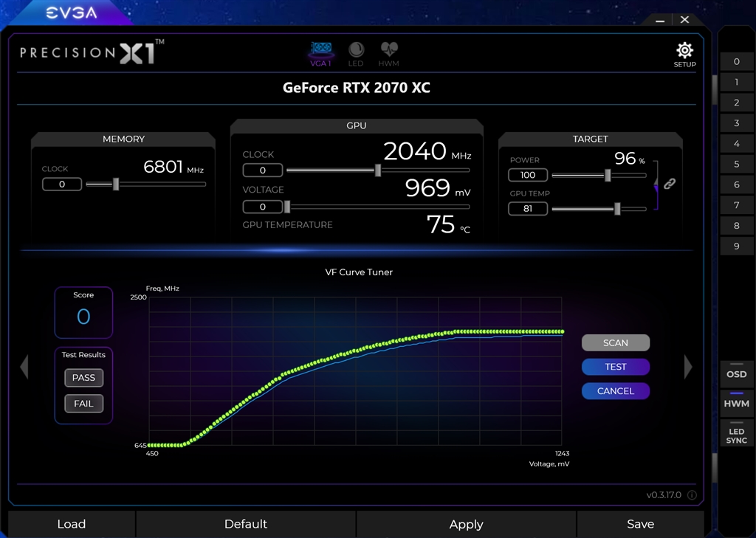The image size is (756, 538).
Task: Click the power/temp link chain icon
Action: tap(669, 184)
